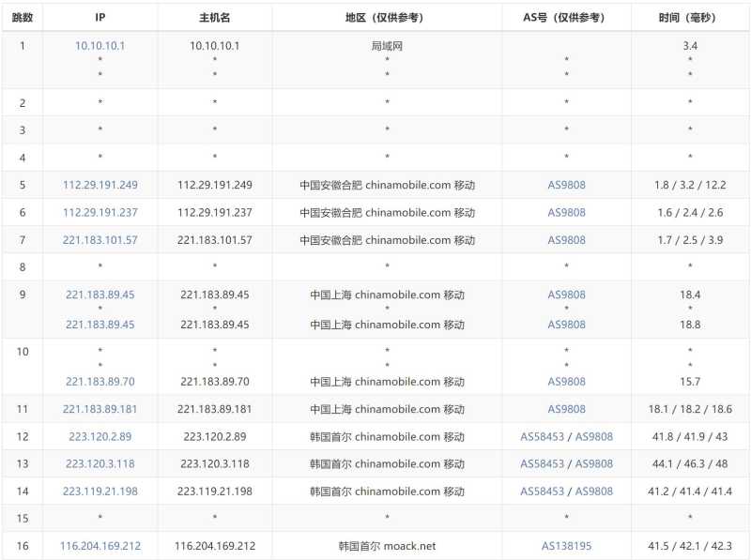Click AS58453 link in hop 12 row

pos(543,436)
